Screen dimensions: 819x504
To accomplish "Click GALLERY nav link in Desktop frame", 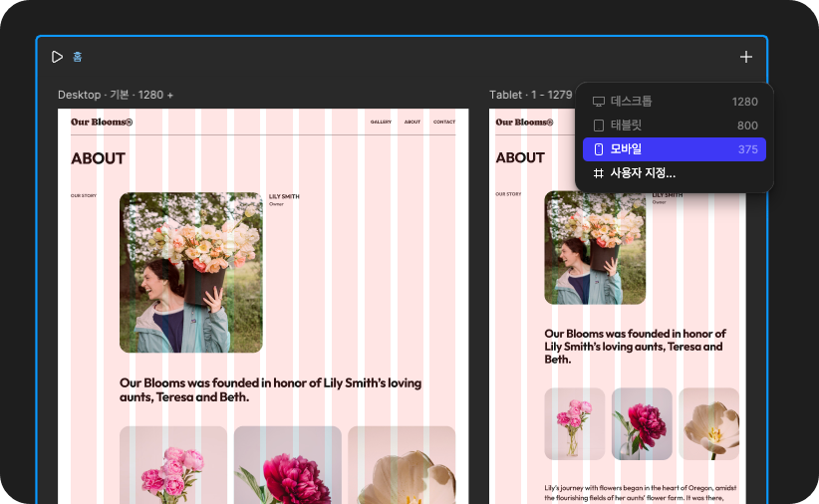I will point(381,122).
